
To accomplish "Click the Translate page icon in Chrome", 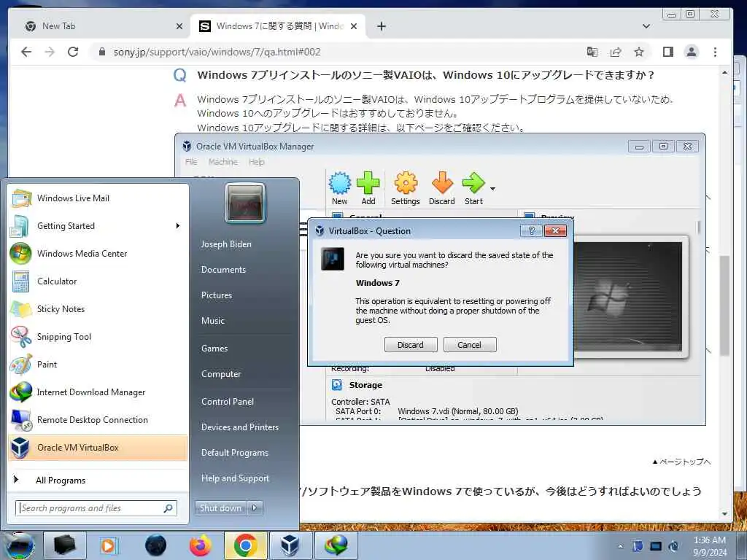I will [592, 52].
